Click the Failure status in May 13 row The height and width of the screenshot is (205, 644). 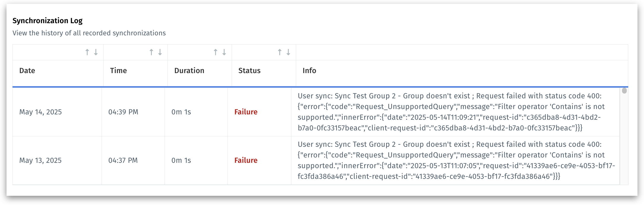coord(246,160)
